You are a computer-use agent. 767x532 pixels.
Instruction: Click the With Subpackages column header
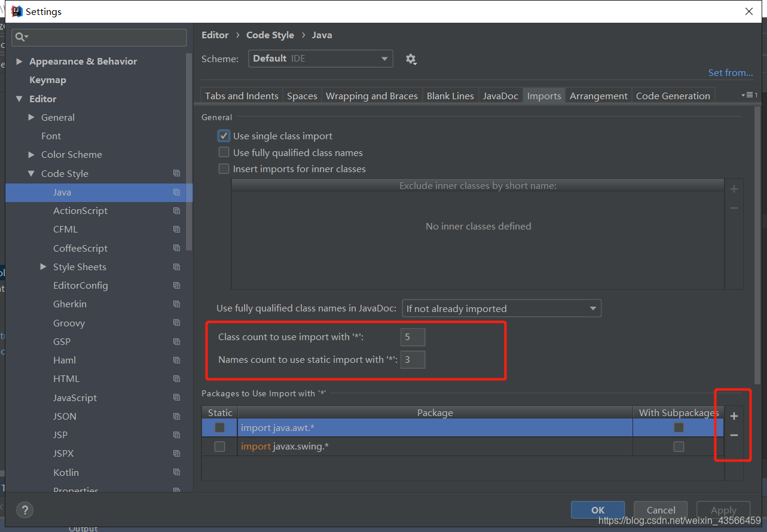pos(679,412)
